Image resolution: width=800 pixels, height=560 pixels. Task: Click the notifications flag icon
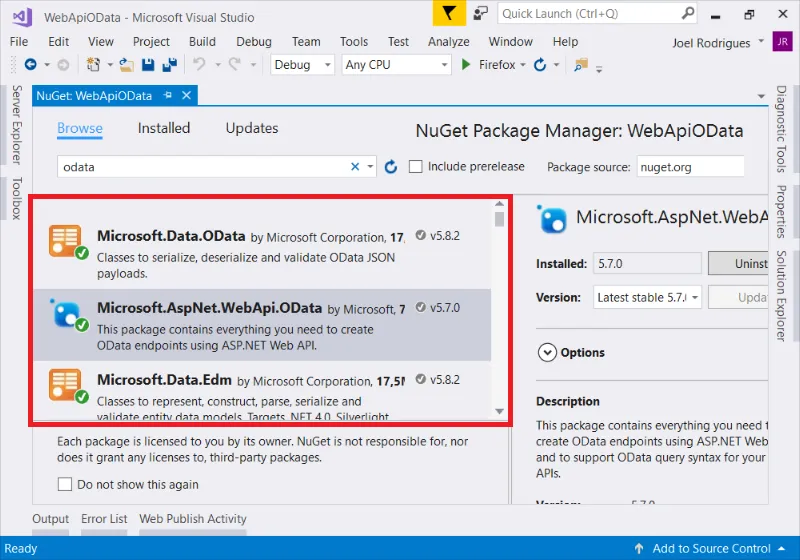pos(448,14)
